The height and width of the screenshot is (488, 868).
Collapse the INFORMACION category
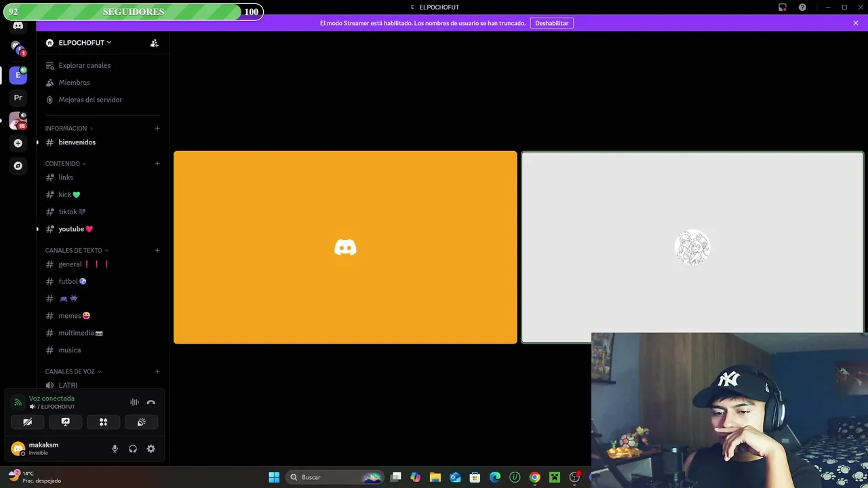click(x=68, y=128)
